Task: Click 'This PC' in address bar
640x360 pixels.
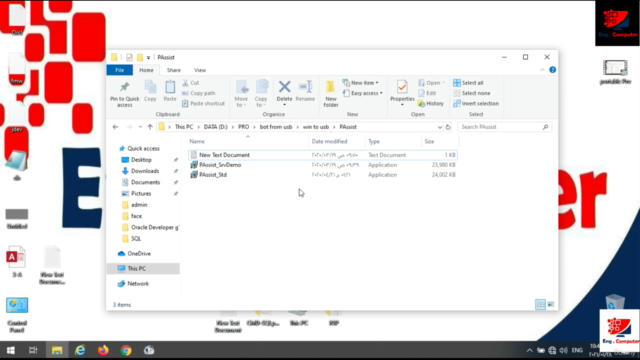Action: [x=184, y=127]
